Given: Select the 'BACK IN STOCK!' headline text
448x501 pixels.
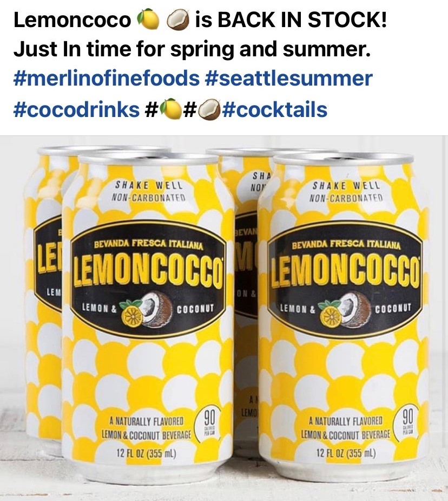Looking at the screenshot, I should (302, 20).
